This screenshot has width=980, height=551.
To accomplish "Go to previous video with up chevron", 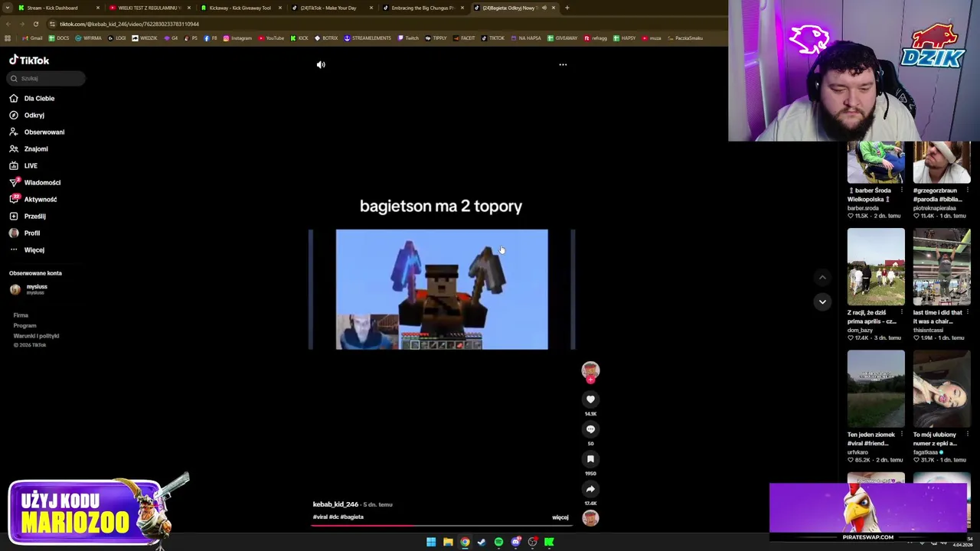I will point(822,278).
